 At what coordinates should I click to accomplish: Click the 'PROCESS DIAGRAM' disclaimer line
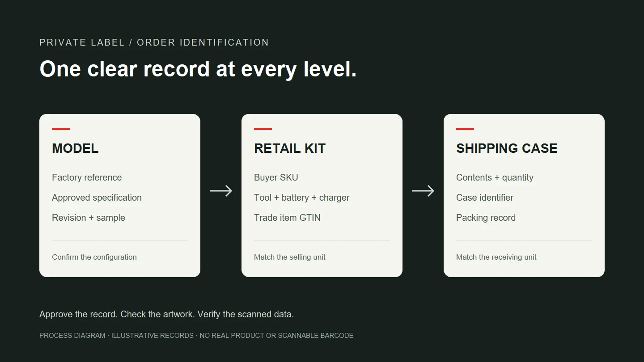click(x=196, y=335)
